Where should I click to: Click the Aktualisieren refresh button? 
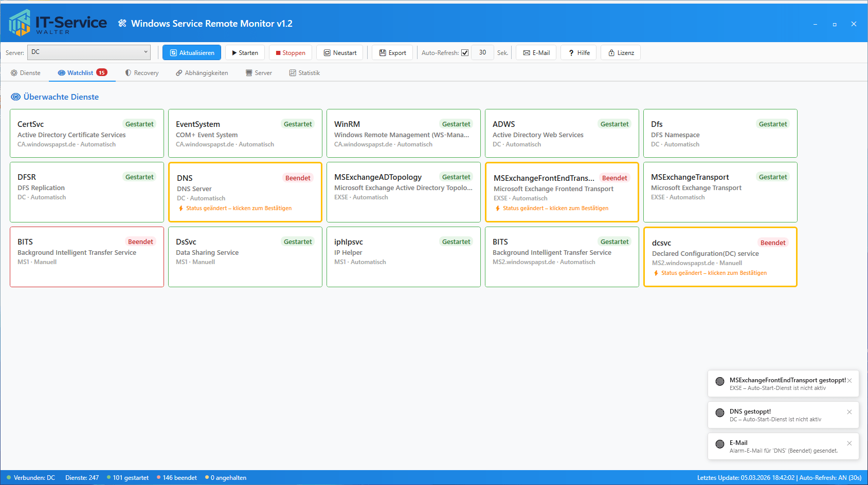coord(192,53)
